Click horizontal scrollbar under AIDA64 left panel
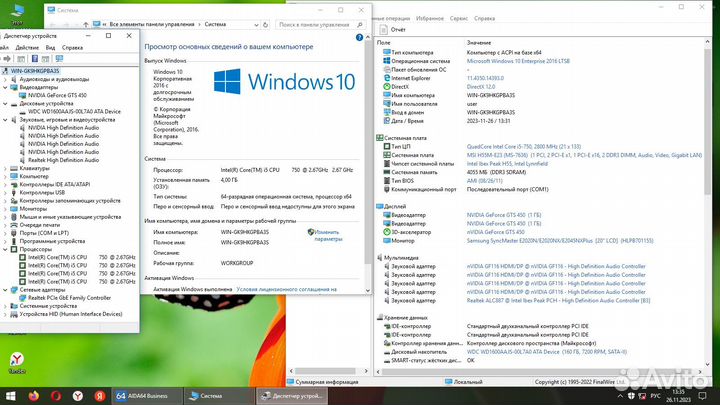The image size is (720, 405). pos(325,371)
